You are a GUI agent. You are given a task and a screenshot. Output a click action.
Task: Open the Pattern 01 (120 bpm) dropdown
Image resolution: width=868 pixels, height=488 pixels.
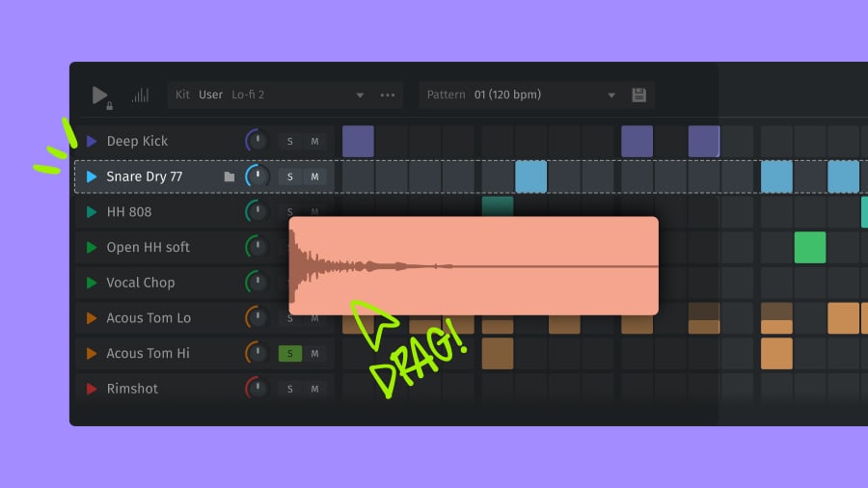[610, 95]
